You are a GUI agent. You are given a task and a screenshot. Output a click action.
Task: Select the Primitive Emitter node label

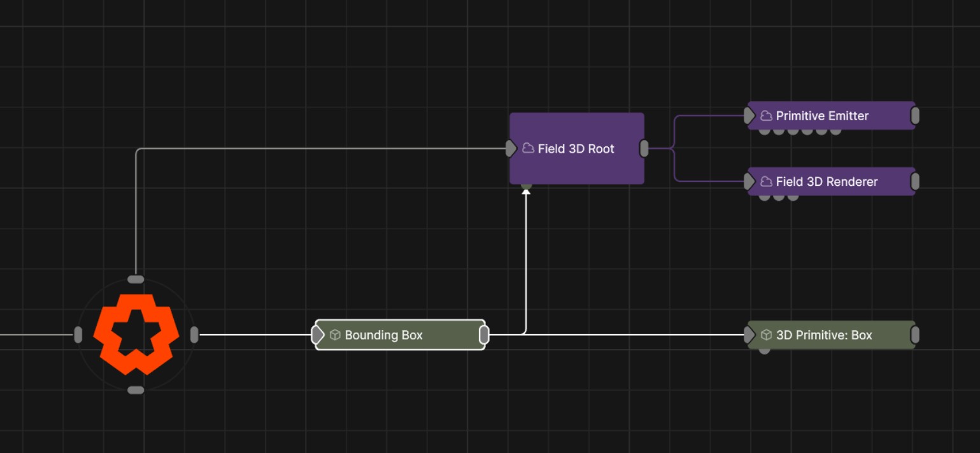point(822,116)
